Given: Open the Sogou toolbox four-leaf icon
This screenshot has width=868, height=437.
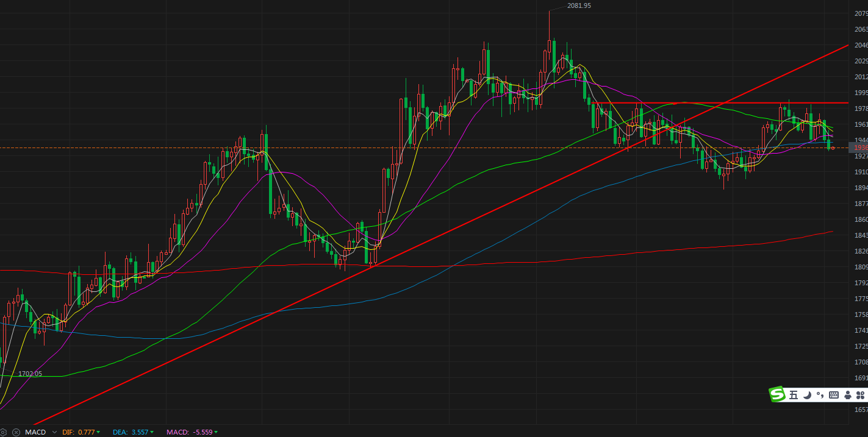Looking at the screenshot, I should 861,395.
